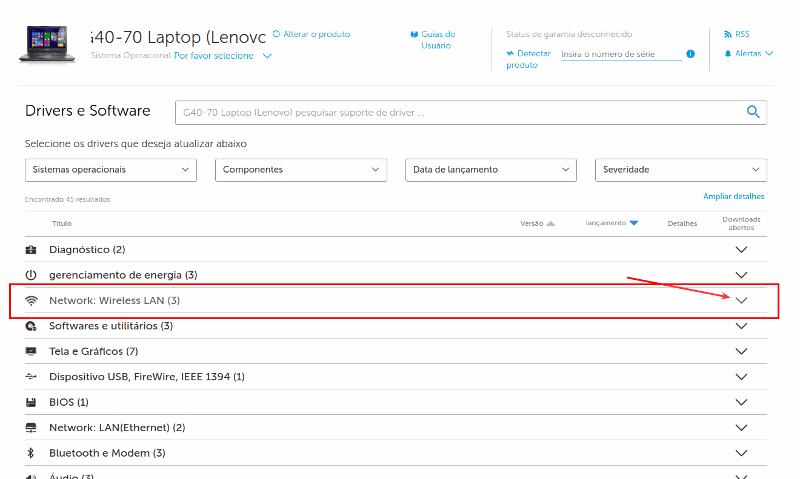Screen dimensions: 800x479
Task: Sort by Versão arrow
Action: 551,223
